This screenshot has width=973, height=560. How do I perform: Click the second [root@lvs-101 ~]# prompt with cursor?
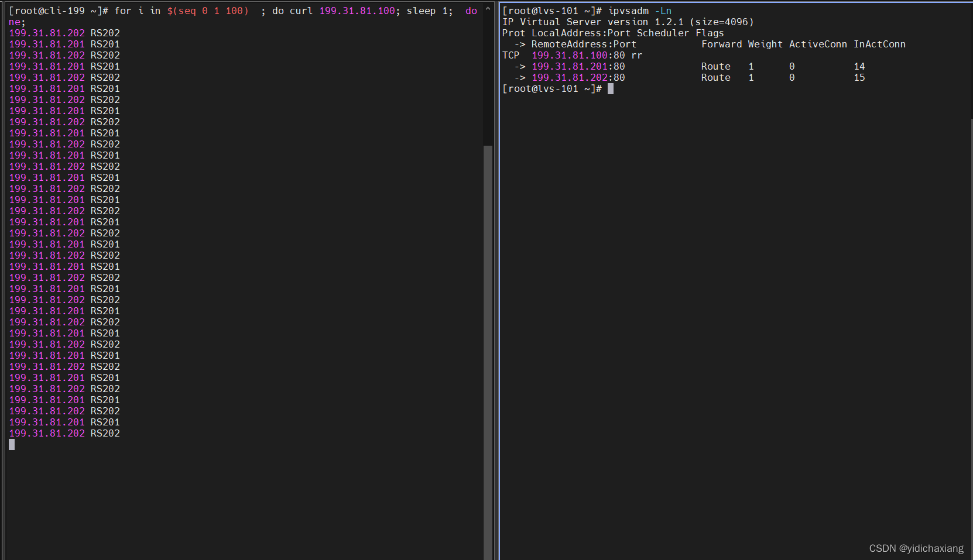click(x=552, y=89)
